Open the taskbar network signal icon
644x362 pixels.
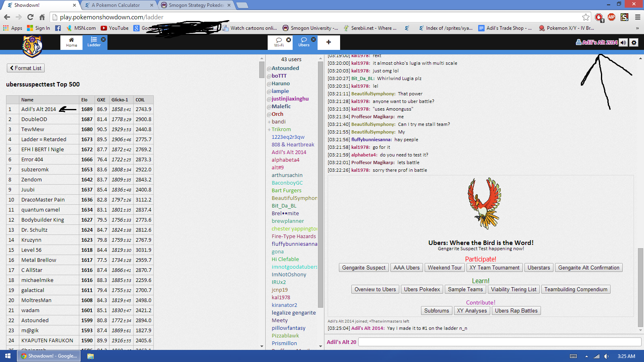pos(597,356)
